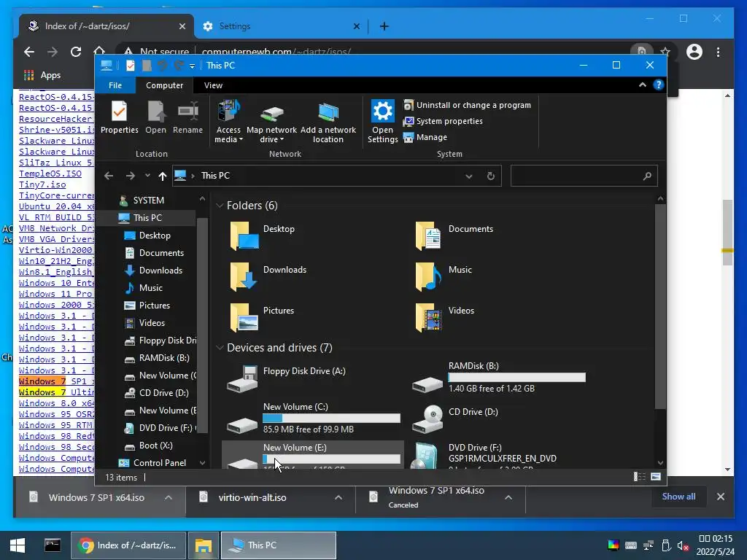Click the Rename ribbon icon
The image size is (747, 560).
click(x=187, y=117)
